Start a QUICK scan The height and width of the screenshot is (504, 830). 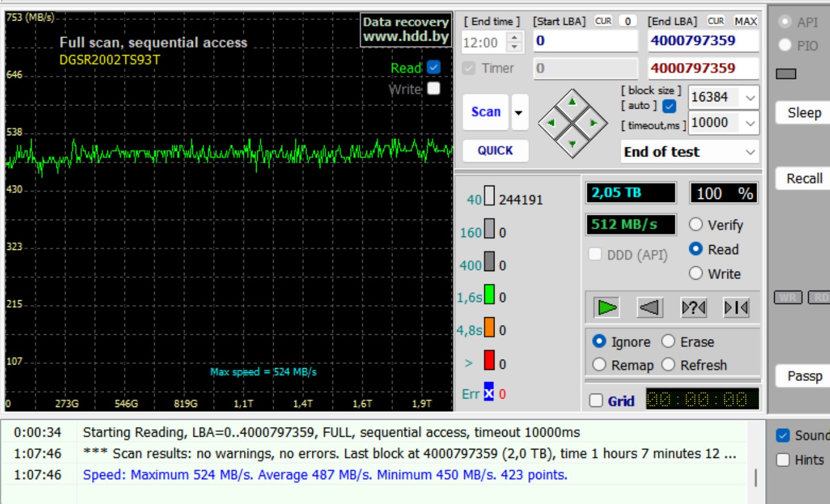[x=495, y=150]
